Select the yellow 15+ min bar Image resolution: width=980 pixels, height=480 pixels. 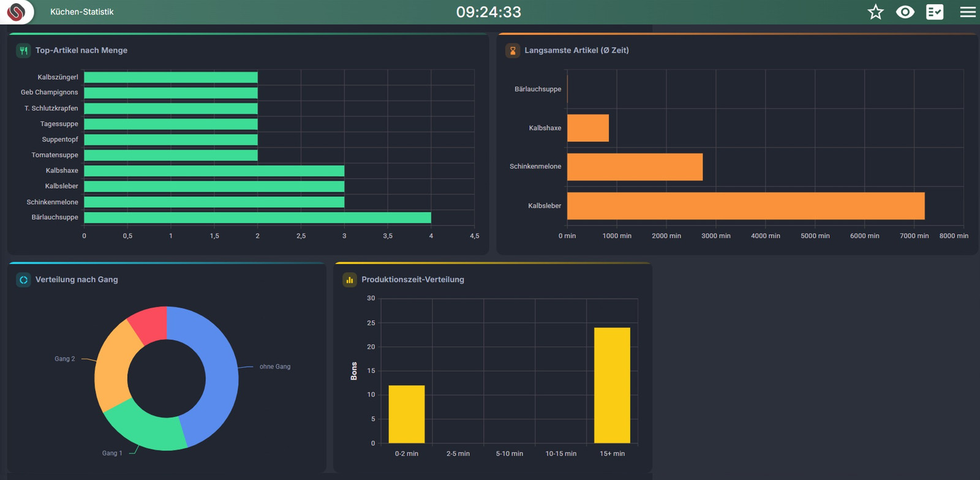(x=612, y=386)
